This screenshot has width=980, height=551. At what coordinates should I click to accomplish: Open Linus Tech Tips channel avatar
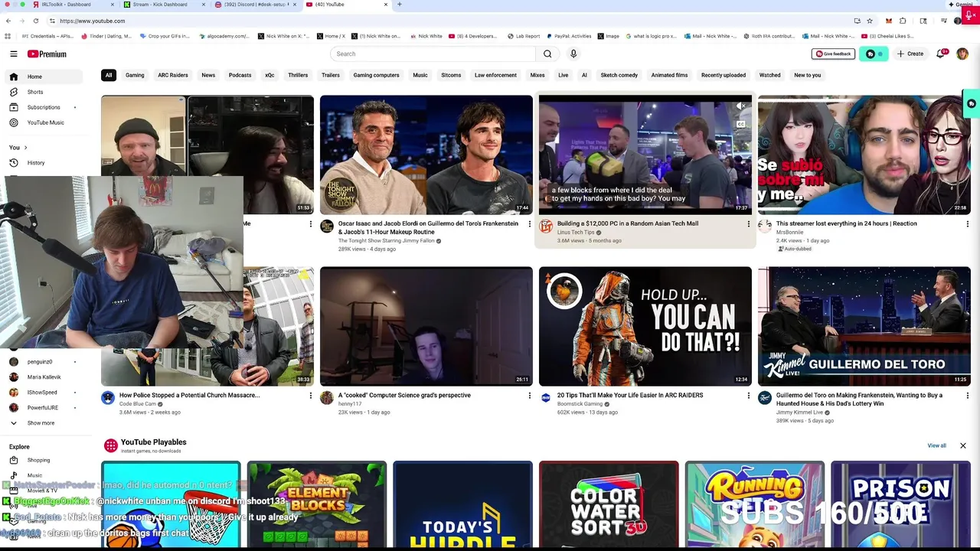[x=546, y=227]
